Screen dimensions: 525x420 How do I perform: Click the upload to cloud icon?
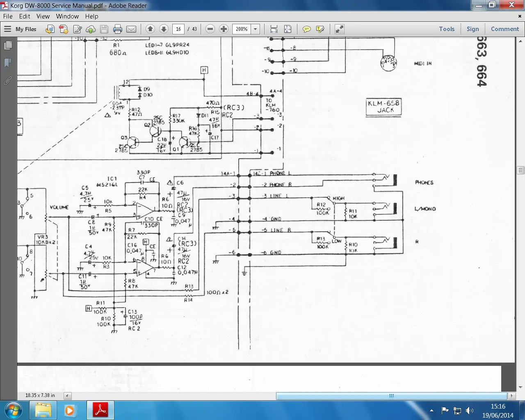click(91, 29)
